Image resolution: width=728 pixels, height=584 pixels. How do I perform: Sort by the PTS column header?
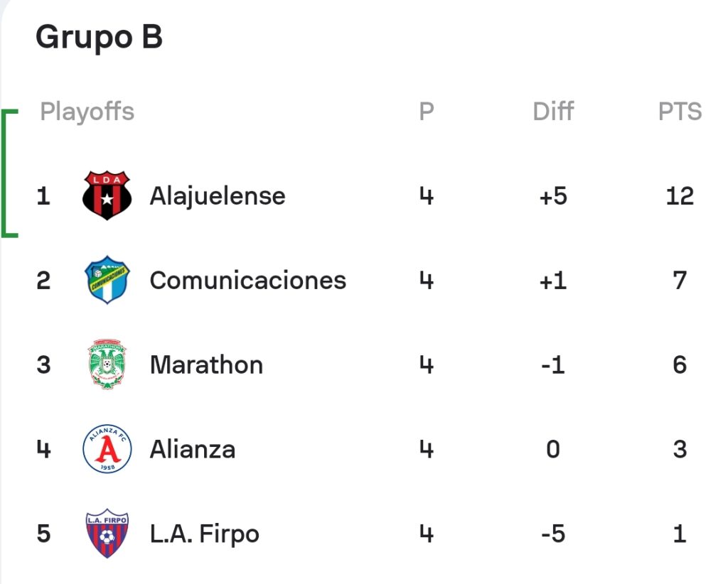[x=680, y=112]
